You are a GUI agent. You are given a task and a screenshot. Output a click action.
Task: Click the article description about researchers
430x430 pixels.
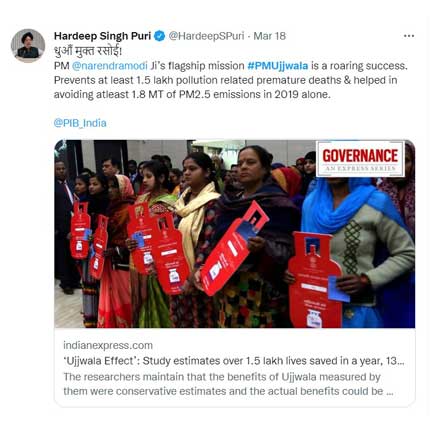pos(228,384)
